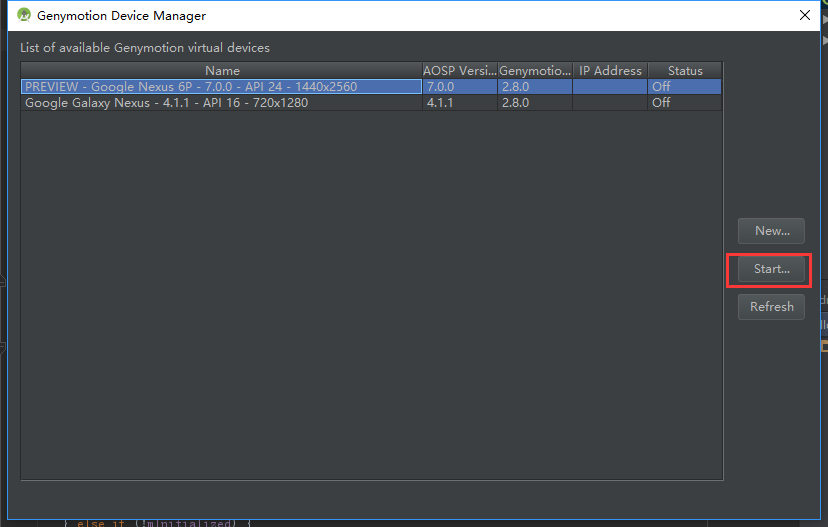Click the AOSP Version column header
Viewport: 828px width, 527px height.
[x=459, y=70]
